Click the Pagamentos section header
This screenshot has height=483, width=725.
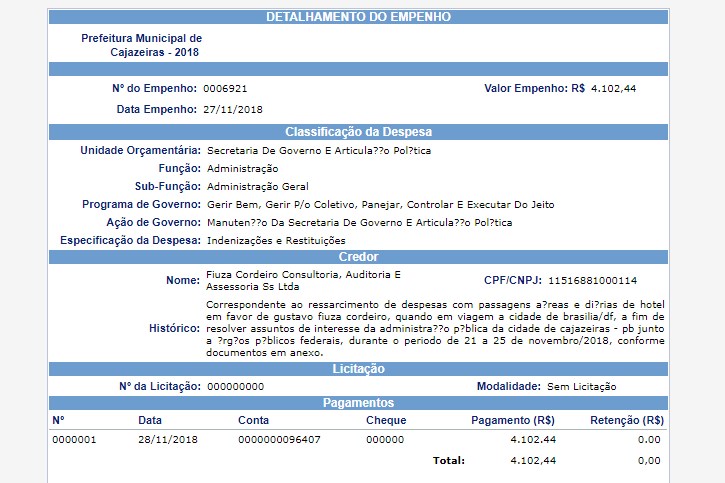[x=358, y=402]
